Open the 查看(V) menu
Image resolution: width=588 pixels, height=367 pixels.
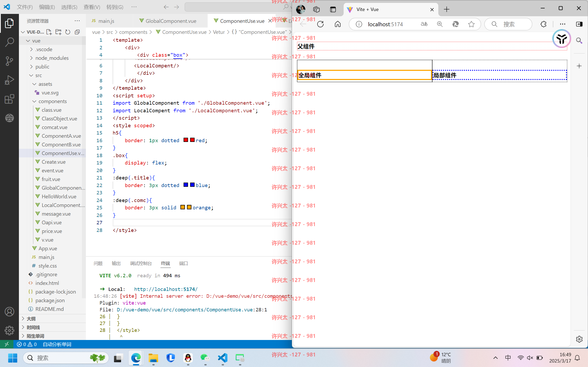92,7
